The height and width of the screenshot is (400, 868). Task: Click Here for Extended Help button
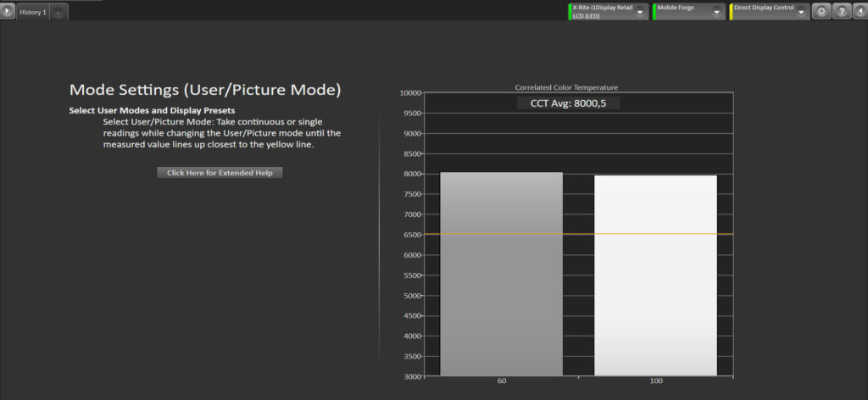(220, 173)
